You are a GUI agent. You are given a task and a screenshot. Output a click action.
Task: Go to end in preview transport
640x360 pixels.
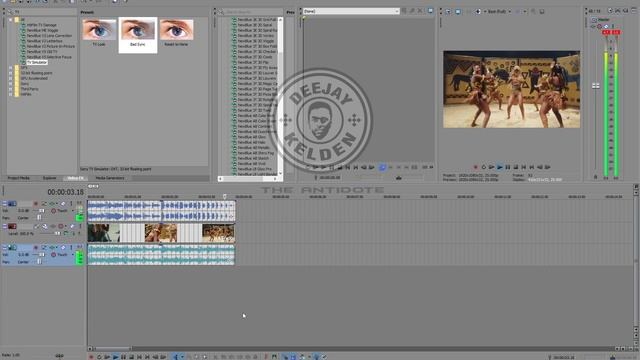(532, 167)
